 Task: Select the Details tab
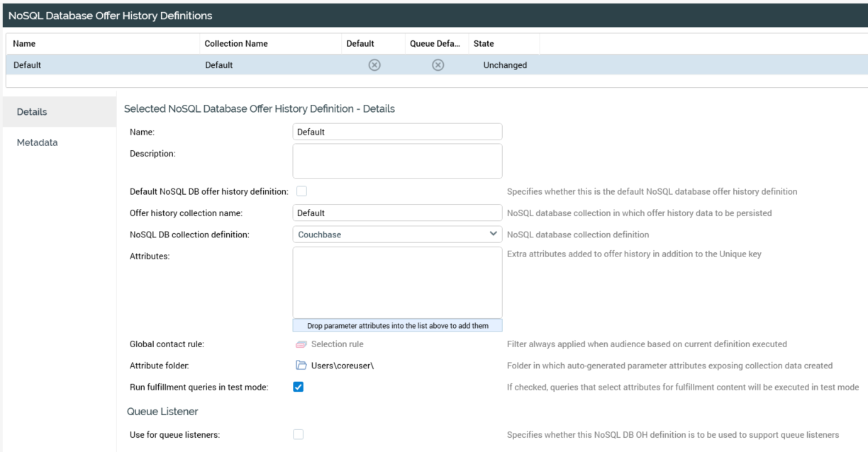33,112
